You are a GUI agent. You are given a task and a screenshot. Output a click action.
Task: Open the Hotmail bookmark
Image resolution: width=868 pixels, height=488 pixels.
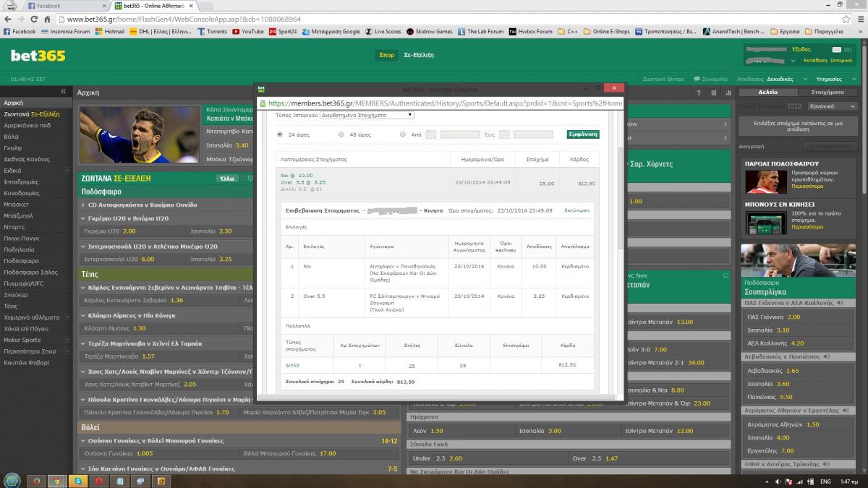click(109, 32)
